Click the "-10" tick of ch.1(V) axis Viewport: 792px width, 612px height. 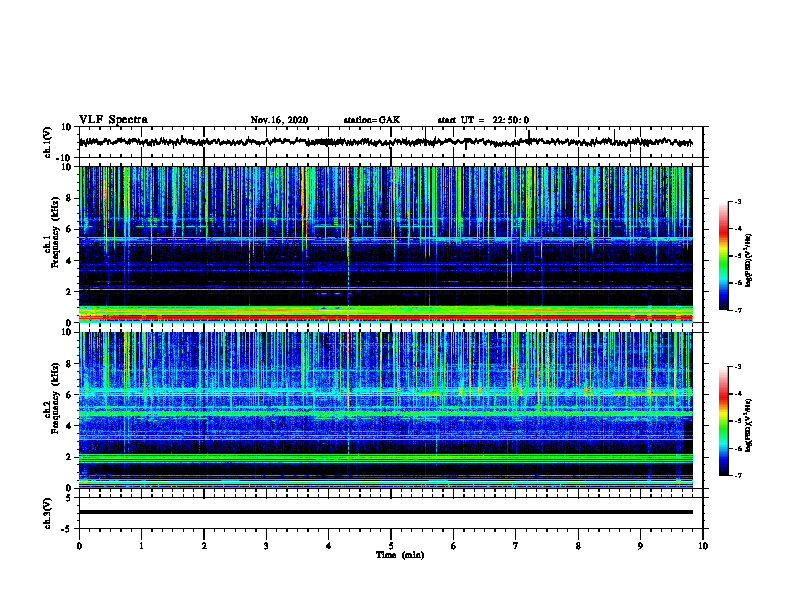(x=65, y=158)
